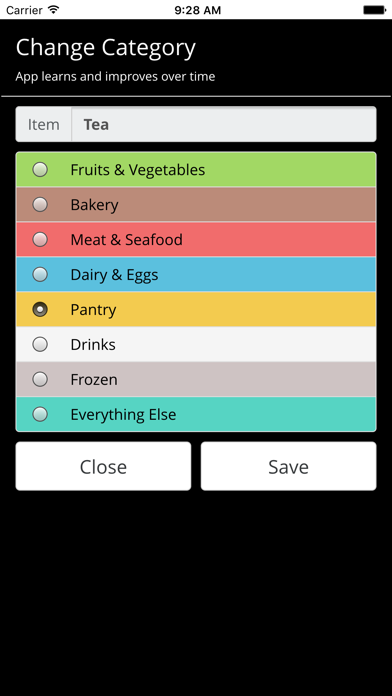Screen dimensions: 392x696
Task: Tap the Close button
Action: tap(103, 466)
